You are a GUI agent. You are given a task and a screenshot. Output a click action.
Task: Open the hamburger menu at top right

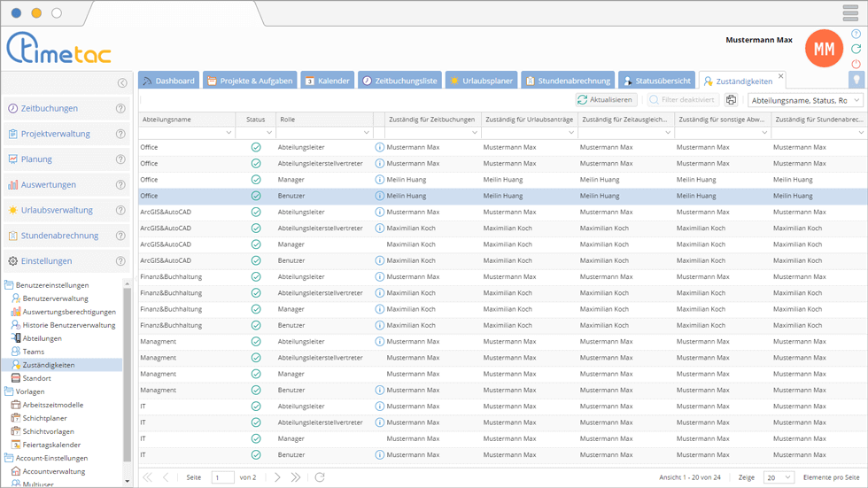click(850, 12)
